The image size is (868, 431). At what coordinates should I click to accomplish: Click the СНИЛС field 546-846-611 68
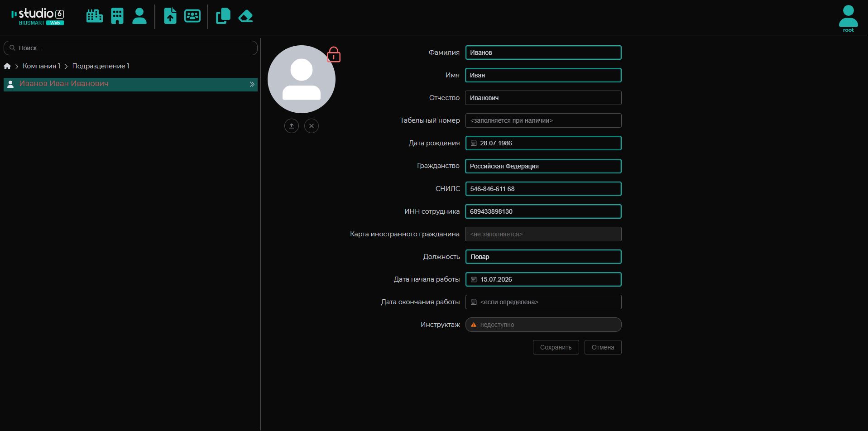[x=543, y=189]
